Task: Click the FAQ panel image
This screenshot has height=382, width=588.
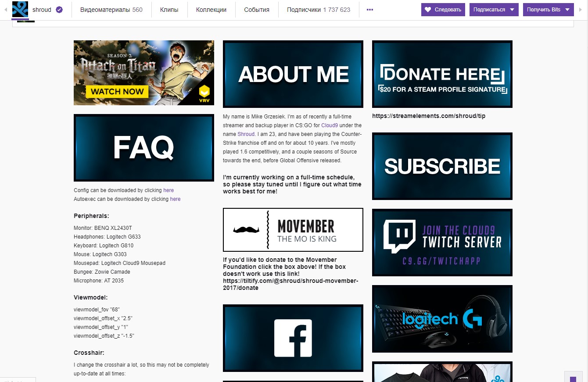Action: (144, 148)
